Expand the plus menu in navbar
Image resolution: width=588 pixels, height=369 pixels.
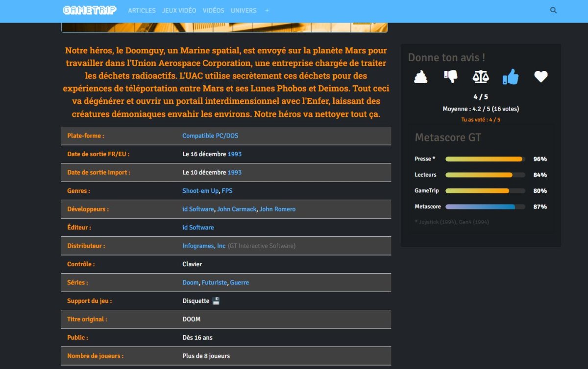pyautogui.click(x=267, y=10)
